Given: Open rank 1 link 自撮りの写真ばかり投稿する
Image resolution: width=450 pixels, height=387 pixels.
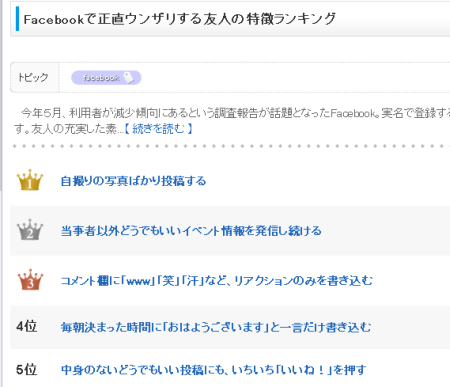Looking at the screenshot, I should tap(133, 181).
